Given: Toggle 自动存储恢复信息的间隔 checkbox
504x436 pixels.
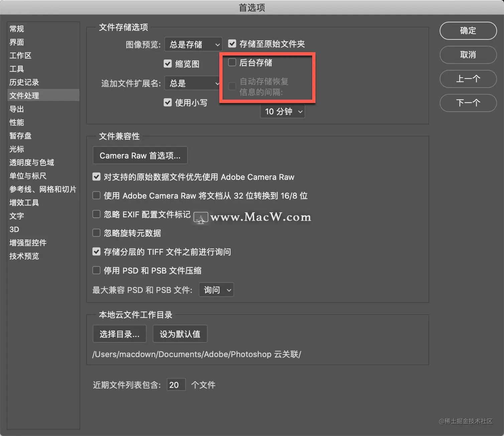Looking at the screenshot, I should pos(232,86).
